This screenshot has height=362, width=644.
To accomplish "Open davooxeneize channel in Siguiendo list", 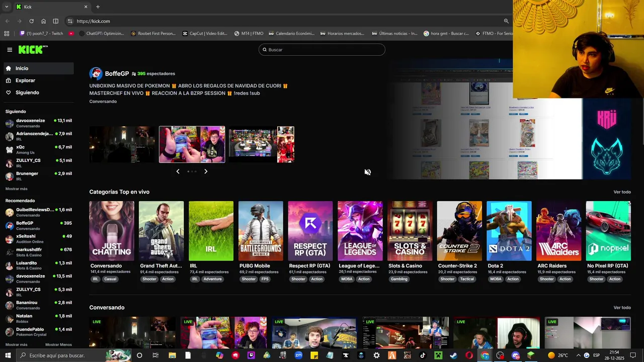I will 38,123.
